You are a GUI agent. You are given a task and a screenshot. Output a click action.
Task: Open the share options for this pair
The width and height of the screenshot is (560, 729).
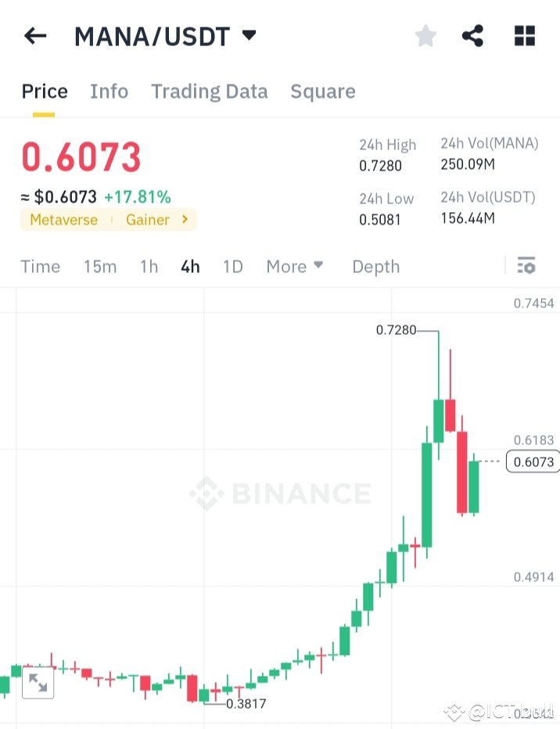tap(472, 35)
